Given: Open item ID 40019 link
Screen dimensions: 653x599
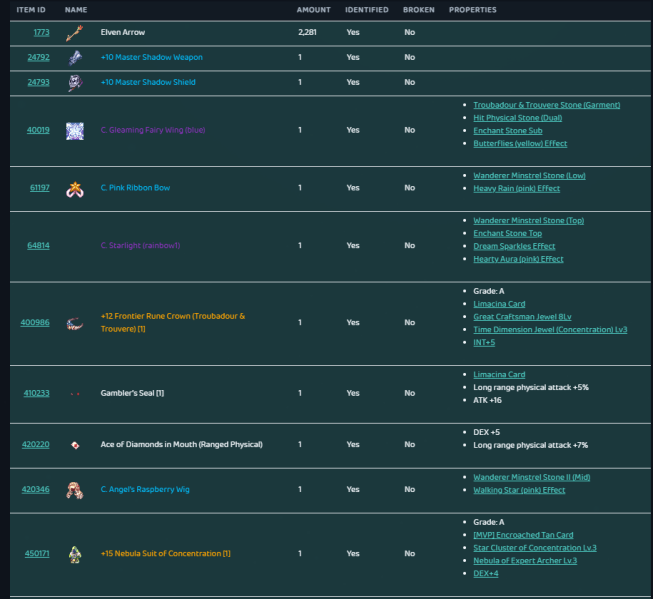Looking at the screenshot, I should point(38,130).
